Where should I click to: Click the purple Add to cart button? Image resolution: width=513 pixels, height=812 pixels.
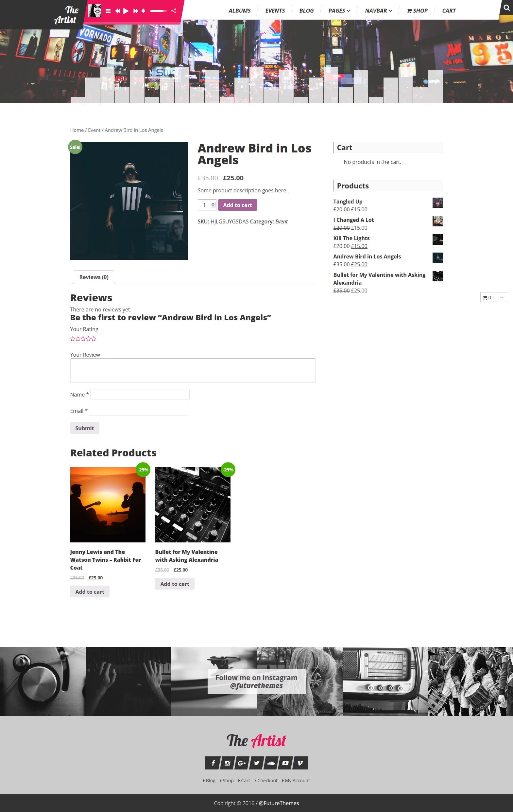click(238, 205)
